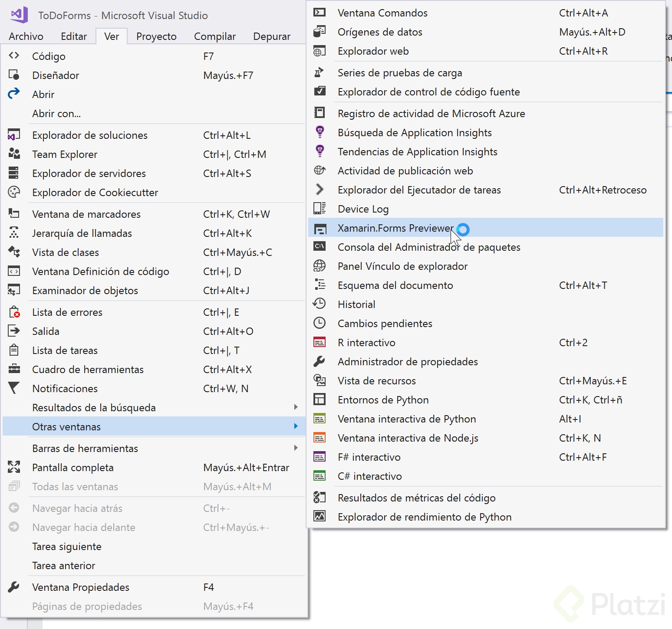Open the Archivo menu

26,36
